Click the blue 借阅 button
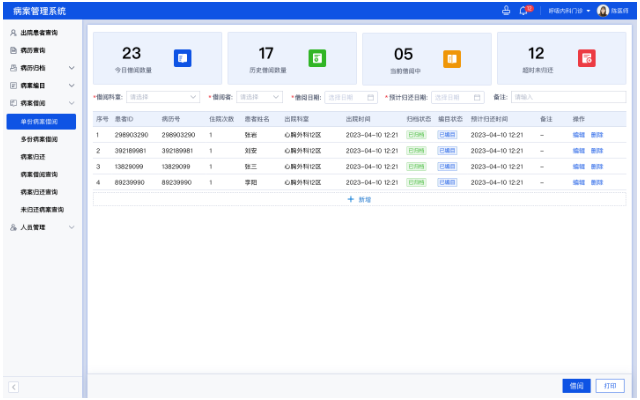 tap(576, 385)
